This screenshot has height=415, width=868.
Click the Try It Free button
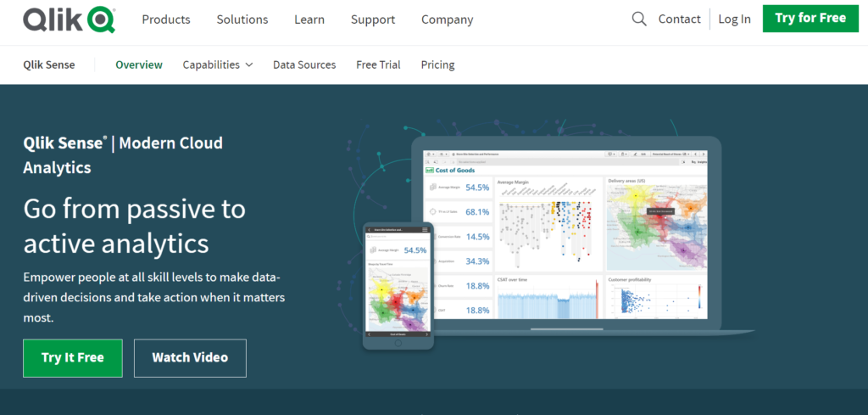click(73, 358)
